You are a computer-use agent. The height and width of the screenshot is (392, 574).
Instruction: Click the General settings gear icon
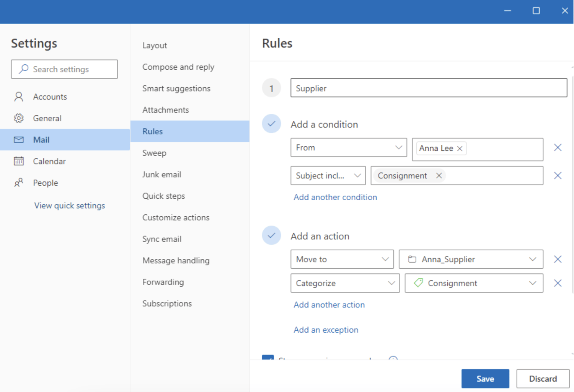click(x=18, y=118)
